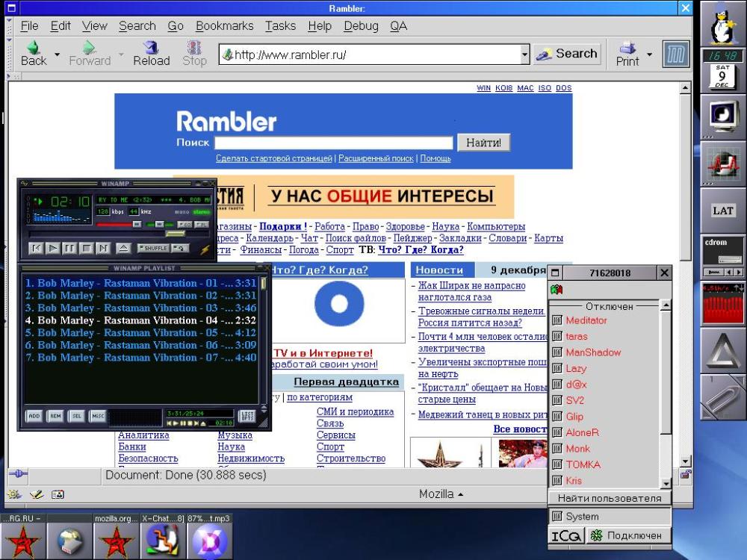747x560 pixels.
Task: Reload the Rambler page
Action: pos(151,53)
